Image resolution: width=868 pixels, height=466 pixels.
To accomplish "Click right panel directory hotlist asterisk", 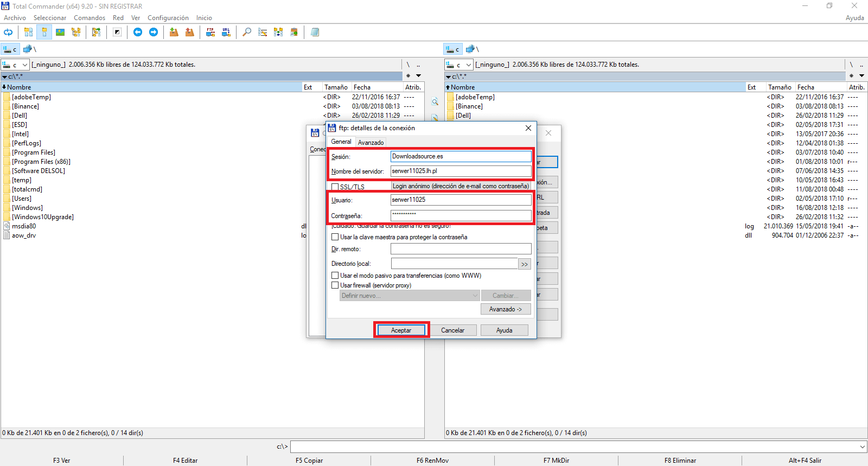I will pos(851,76).
